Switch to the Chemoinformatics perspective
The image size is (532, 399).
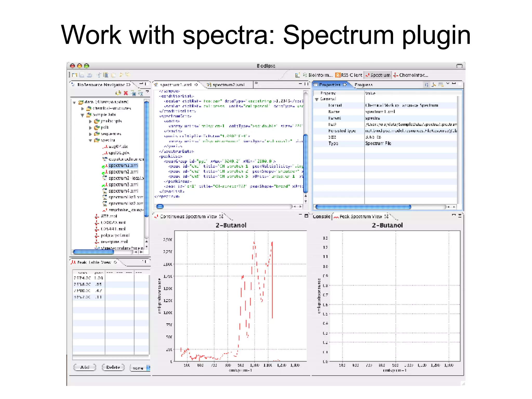410,75
